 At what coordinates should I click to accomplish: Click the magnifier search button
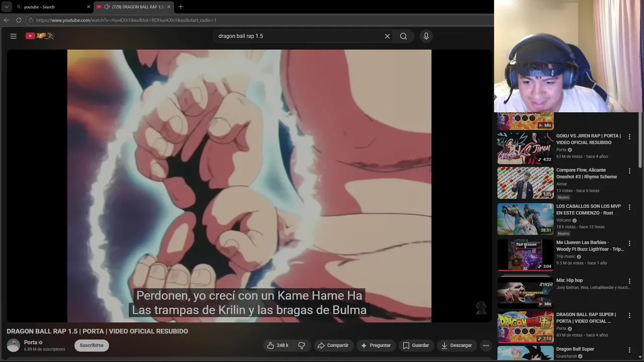point(404,36)
